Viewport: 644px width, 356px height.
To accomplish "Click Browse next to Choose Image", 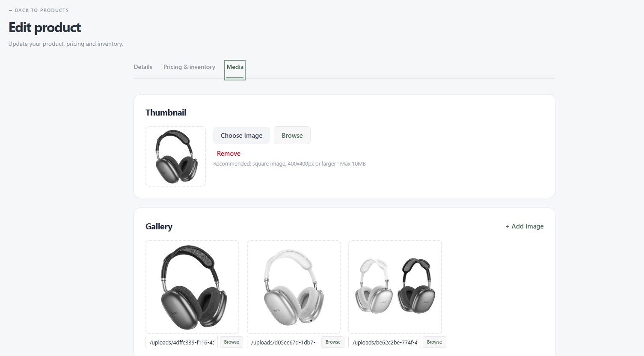I will pyautogui.click(x=292, y=135).
